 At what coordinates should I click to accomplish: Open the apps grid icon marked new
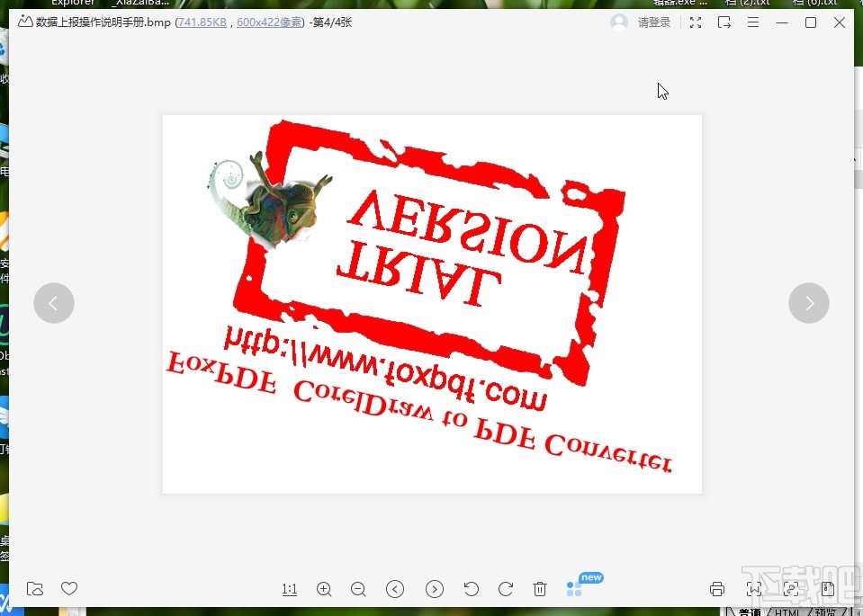click(x=574, y=589)
